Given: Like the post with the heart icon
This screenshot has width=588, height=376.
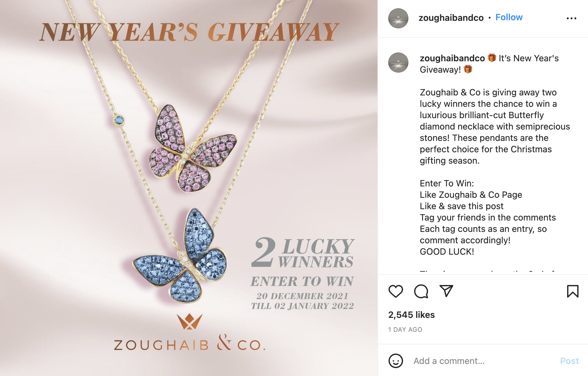Looking at the screenshot, I should (396, 291).
